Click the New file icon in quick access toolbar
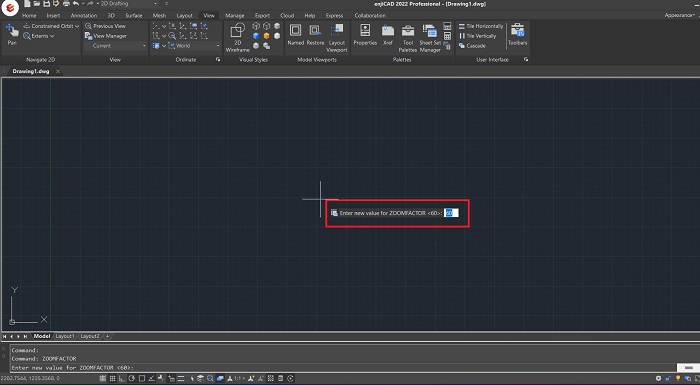The width and height of the screenshot is (700, 385). 28,4
